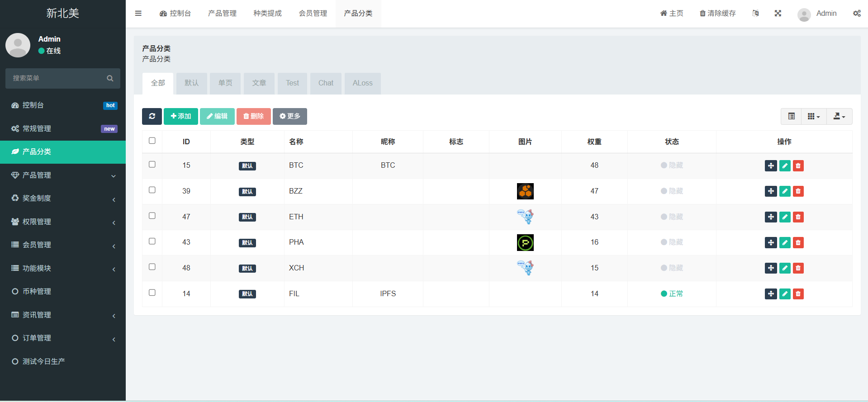Click the table view toggle icon

click(x=791, y=116)
